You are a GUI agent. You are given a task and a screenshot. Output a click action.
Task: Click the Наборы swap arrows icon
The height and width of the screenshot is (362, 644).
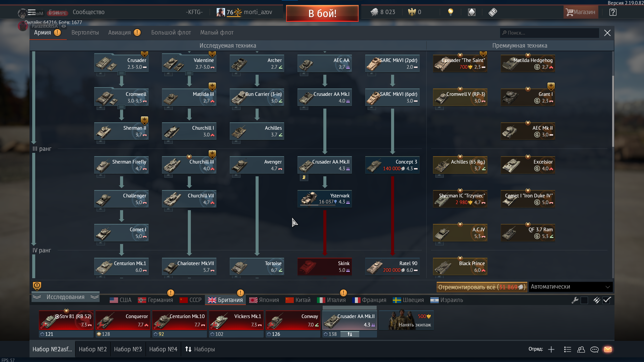(188, 349)
